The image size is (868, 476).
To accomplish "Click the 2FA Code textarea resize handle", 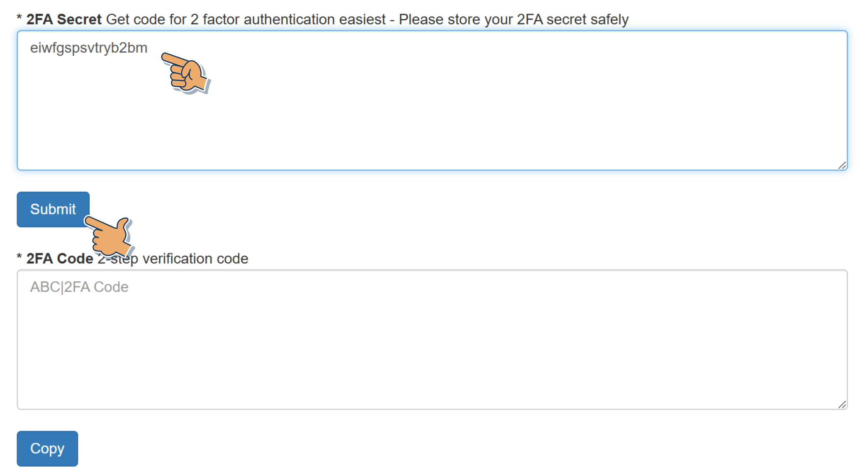I will coord(842,405).
